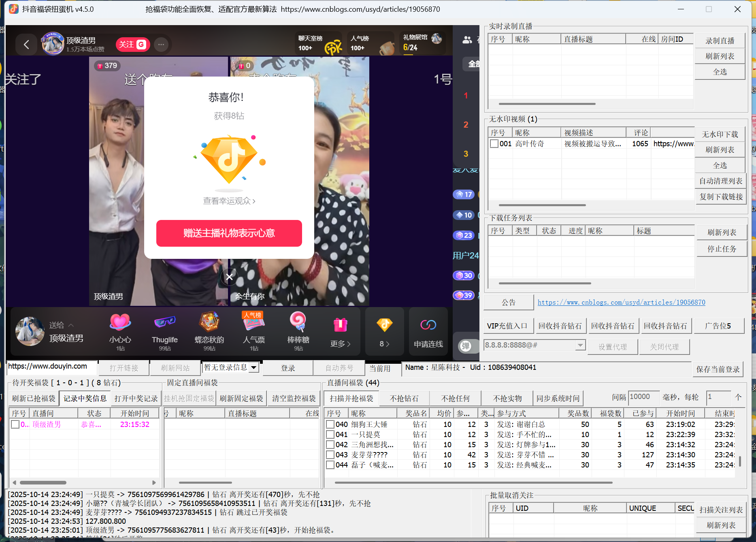
Task: Open the 暂无登录信息 dropdown
Action: tap(254, 367)
